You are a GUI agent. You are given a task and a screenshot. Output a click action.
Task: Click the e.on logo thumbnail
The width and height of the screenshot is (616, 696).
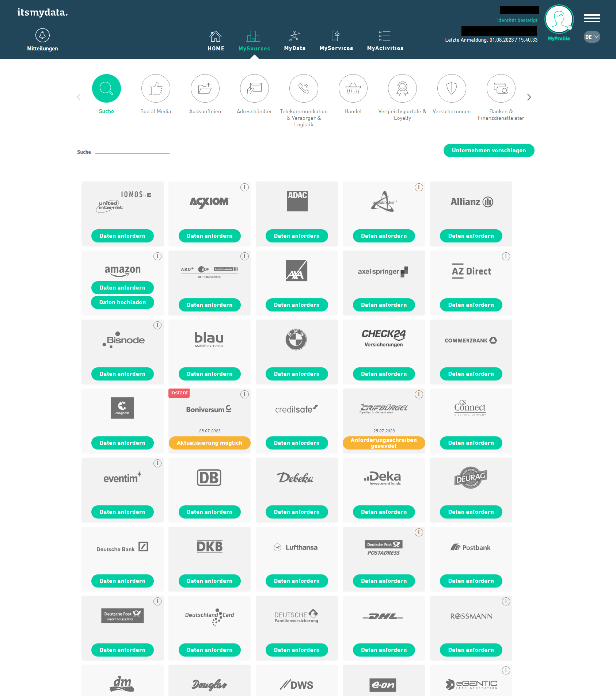click(x=383, y=685)
